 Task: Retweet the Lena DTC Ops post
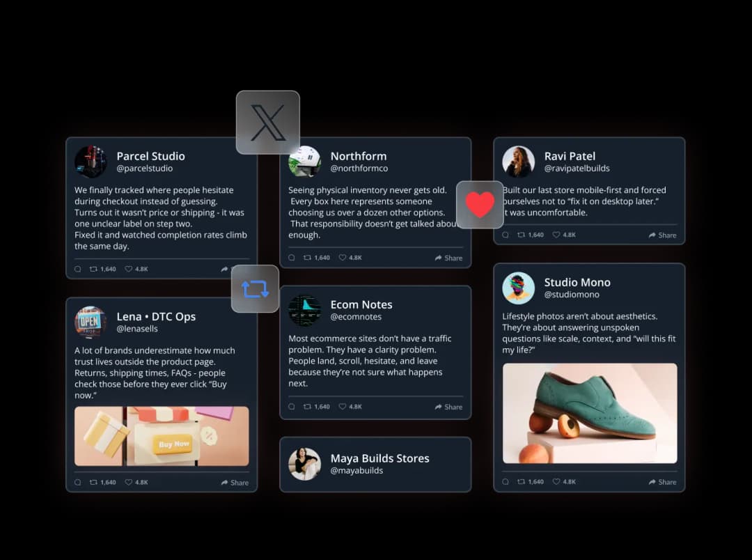click(102, 482)
